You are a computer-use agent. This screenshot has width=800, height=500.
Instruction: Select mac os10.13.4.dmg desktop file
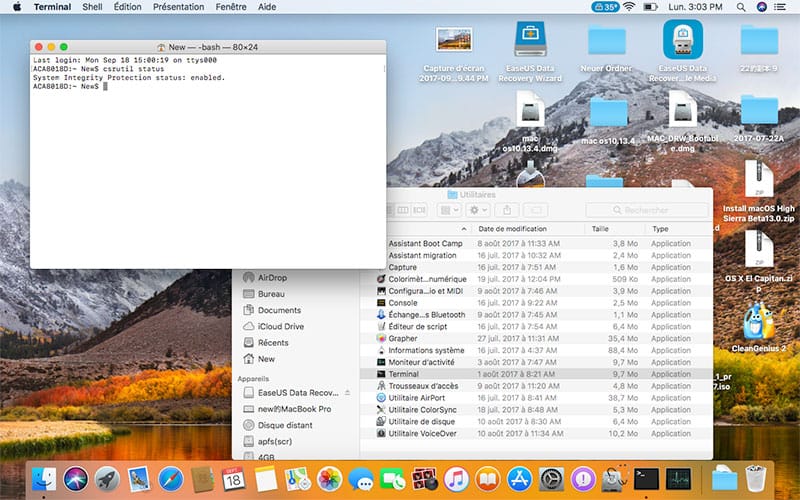click(530, 121)
